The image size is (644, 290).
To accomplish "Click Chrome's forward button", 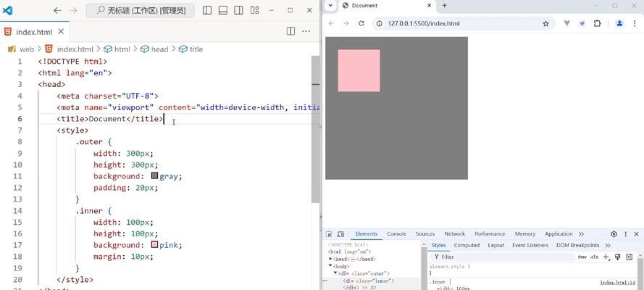I will (x=346, y=23).
